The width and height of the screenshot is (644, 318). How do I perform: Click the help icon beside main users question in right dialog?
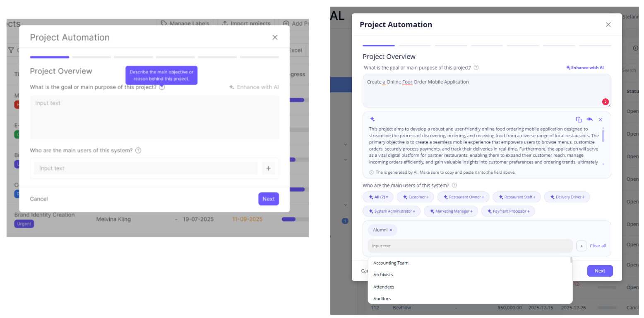point(454,185)
